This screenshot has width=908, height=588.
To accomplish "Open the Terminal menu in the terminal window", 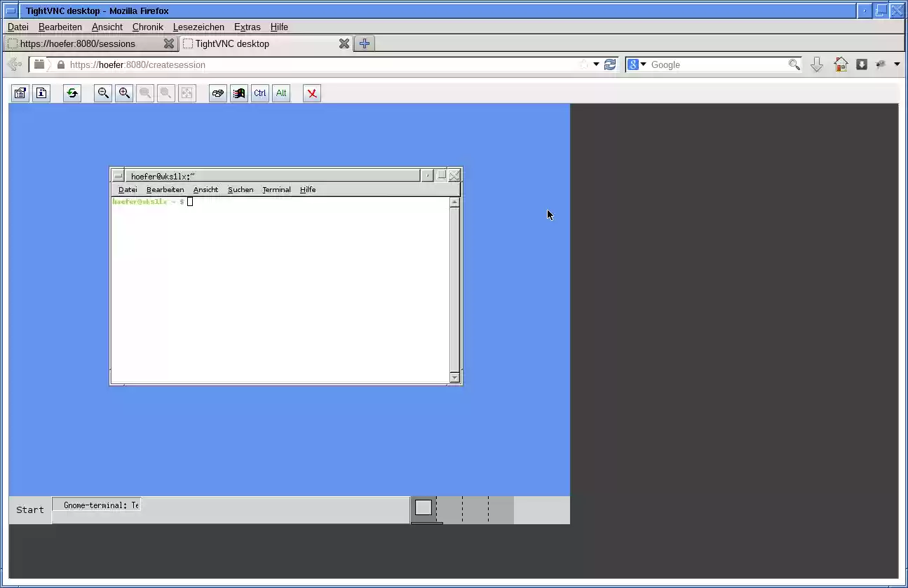I will [276, 189].
